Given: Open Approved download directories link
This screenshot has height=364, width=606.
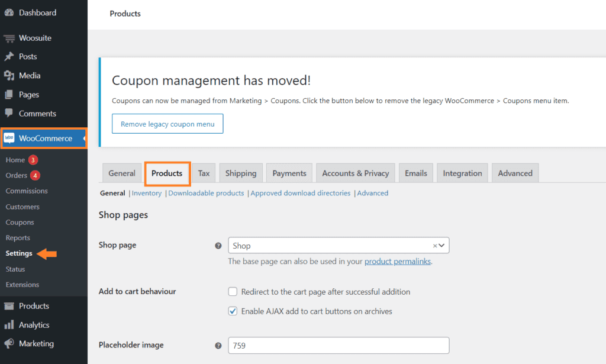Looking at the screenshot, I should point(300,193).
